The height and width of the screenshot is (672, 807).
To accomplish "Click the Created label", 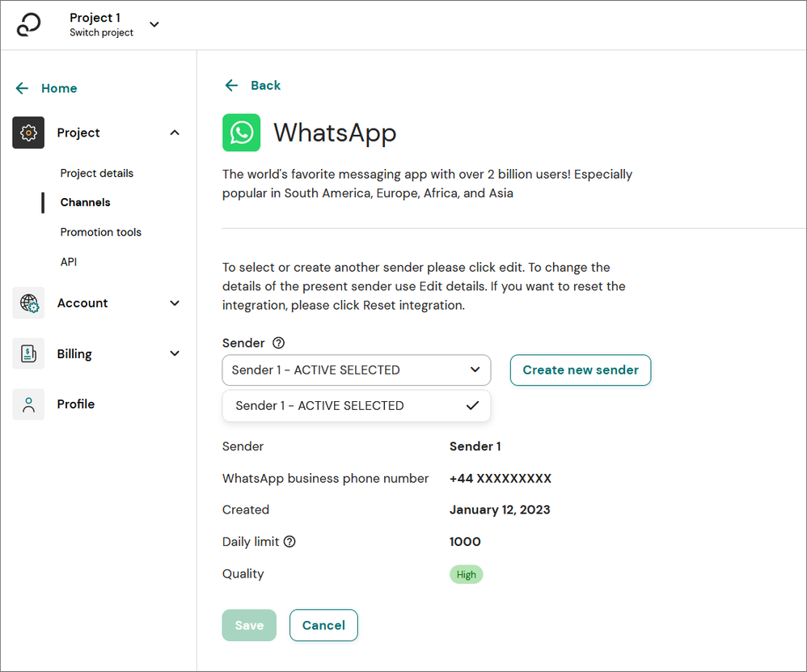I will click(x=246, y=509).
